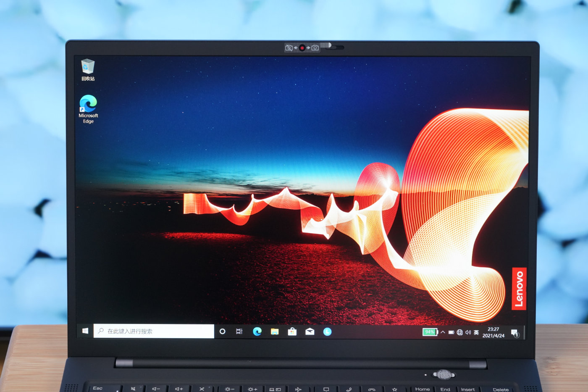The height and width of the screenshot is (392, 588).
Task: Open the Microsoft Store app
Action: (291, 331)
